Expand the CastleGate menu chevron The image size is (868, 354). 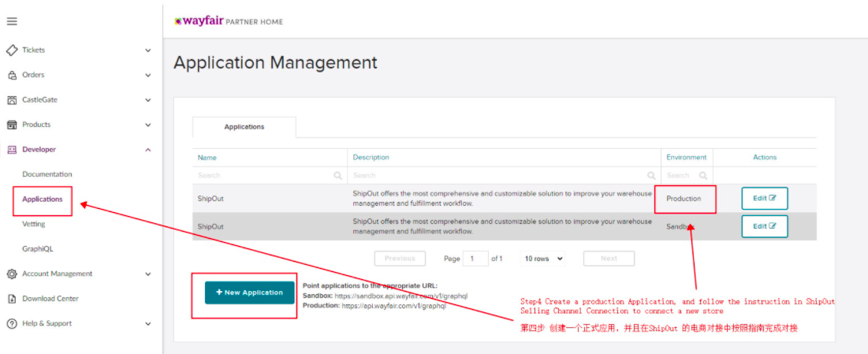click(147, 100)
